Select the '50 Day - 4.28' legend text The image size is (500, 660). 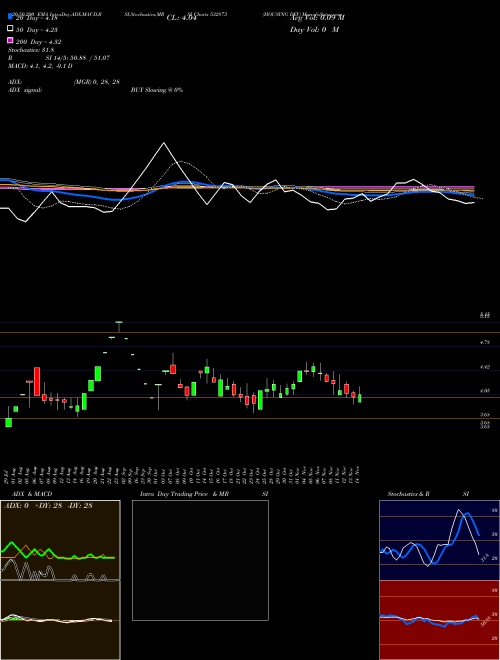(x=37, y=30)
